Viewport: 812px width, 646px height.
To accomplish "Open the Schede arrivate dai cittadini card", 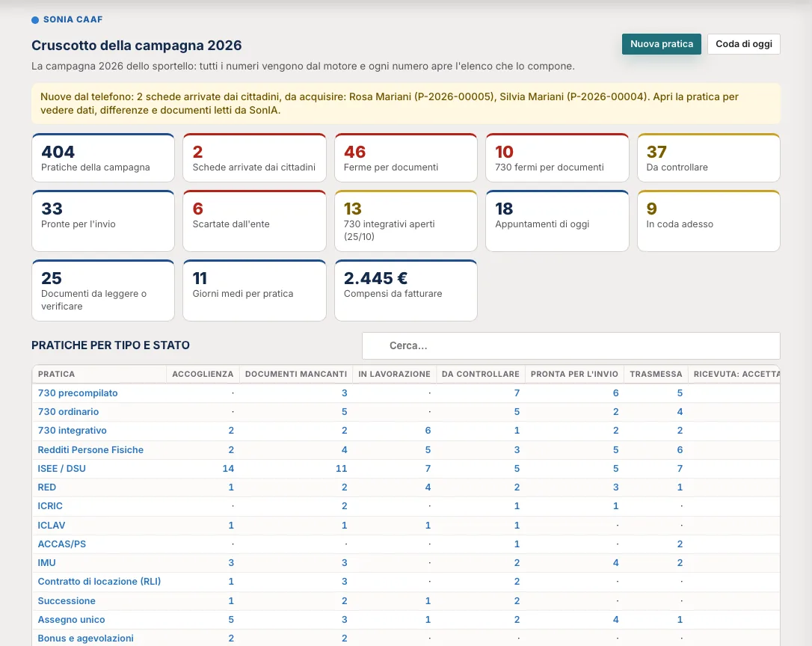I will click(x=254, y=158).
